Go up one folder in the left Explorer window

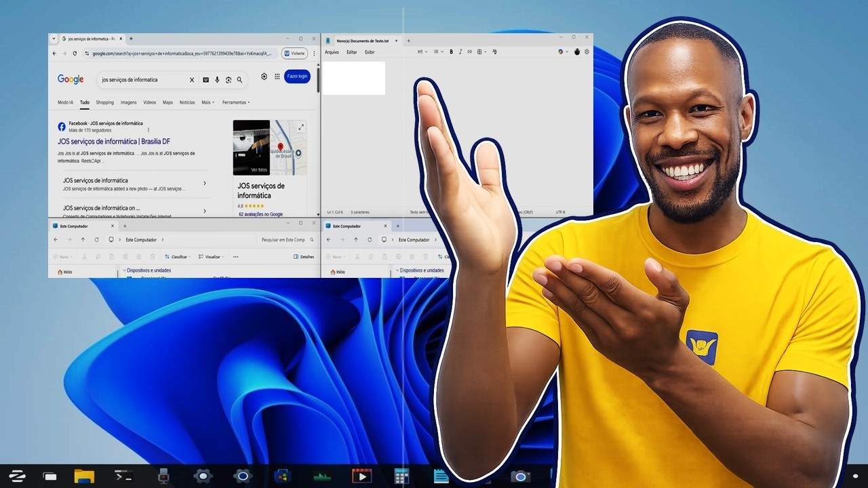[83, 239]
